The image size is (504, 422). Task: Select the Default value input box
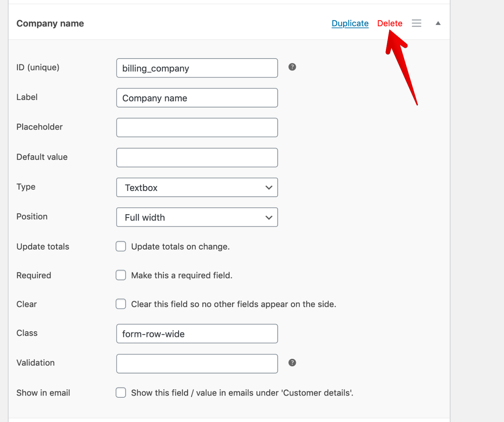click(x=197, y=157)
